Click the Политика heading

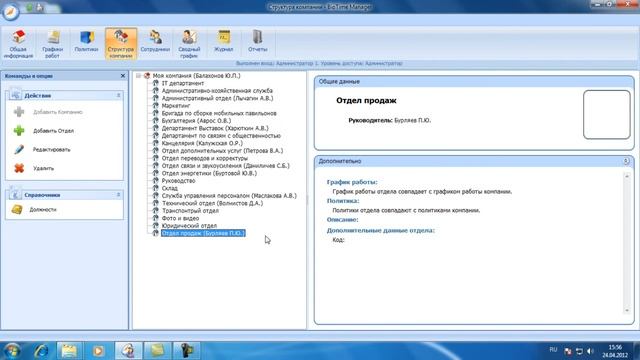pos(343,201)
